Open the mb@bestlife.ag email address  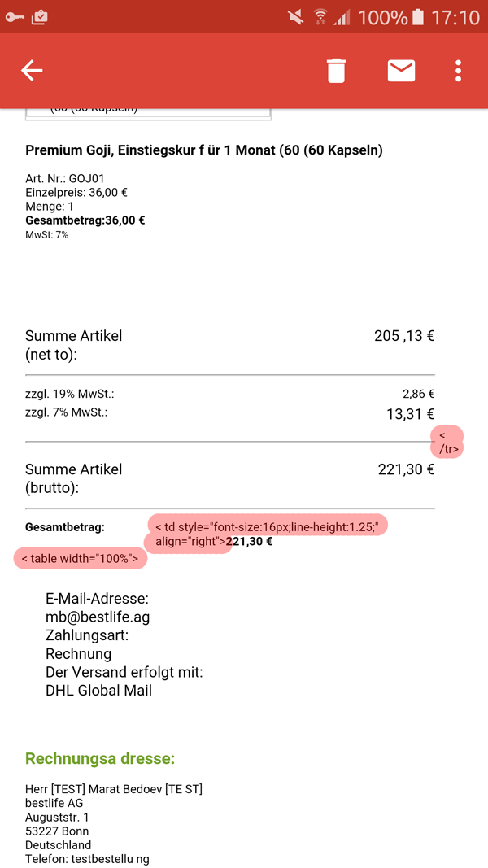tap(98, 617)
